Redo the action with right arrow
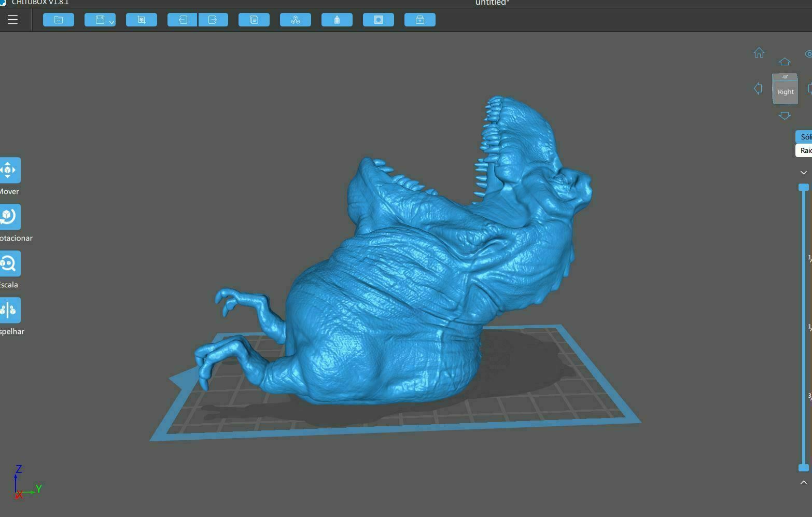Screen dimensions: 812x517 point(213,20)
